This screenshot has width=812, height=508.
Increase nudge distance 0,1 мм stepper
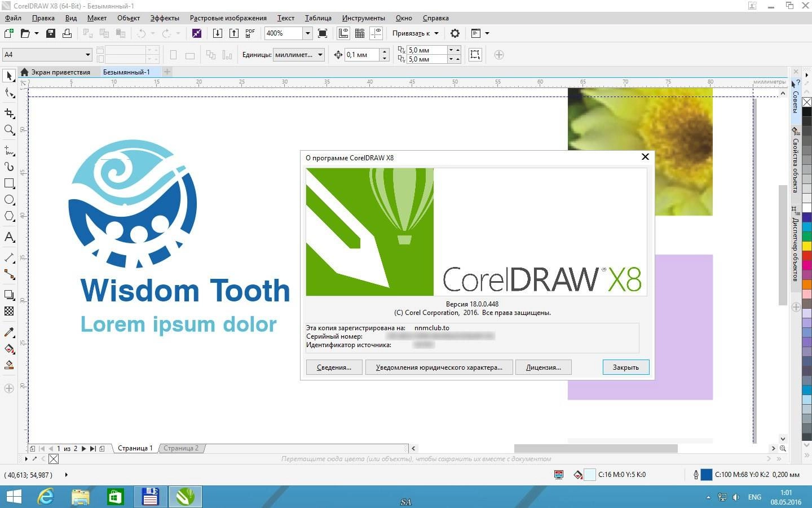pos(385,52)
